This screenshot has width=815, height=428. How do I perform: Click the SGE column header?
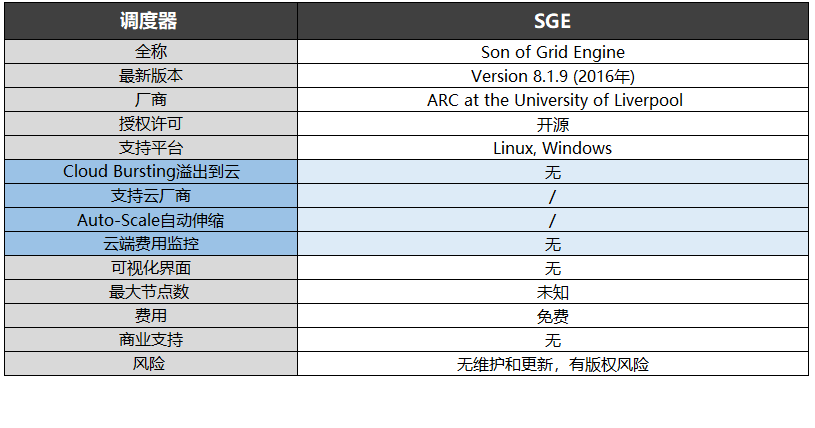552,20
